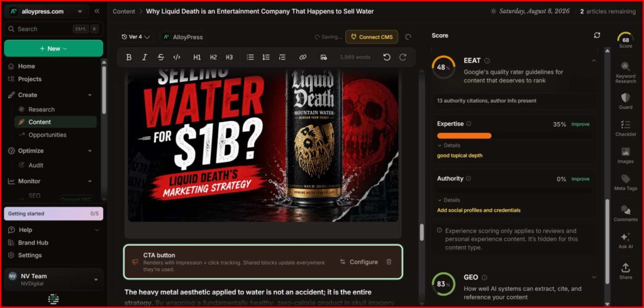Click the Liquid Death featured image
Viewport: 644px width, 308px height.
(263, 146)
